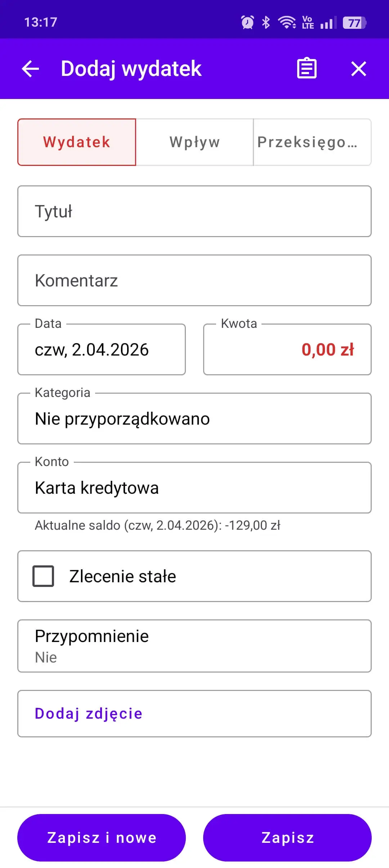Tap the Wi-Fi status icon
Viewport: 389px width, 868px height.
(287, 22)
